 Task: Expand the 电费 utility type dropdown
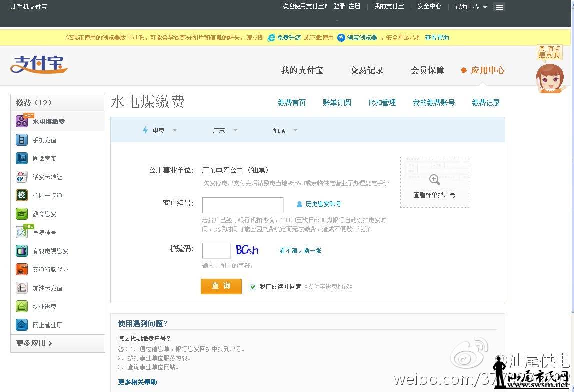(160, 130)
